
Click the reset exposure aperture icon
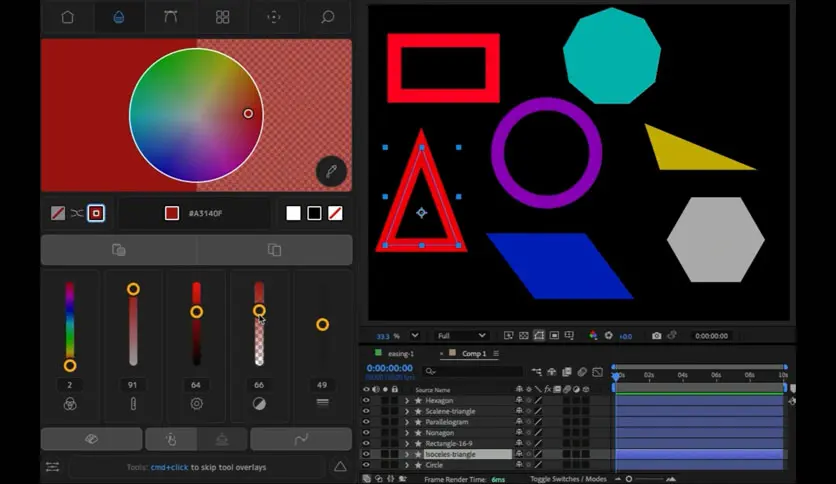point(608,335)
